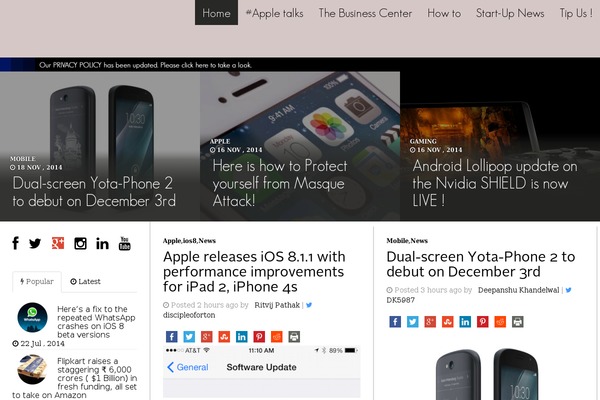Open the GAMING category on third slide

coord(423,141)
